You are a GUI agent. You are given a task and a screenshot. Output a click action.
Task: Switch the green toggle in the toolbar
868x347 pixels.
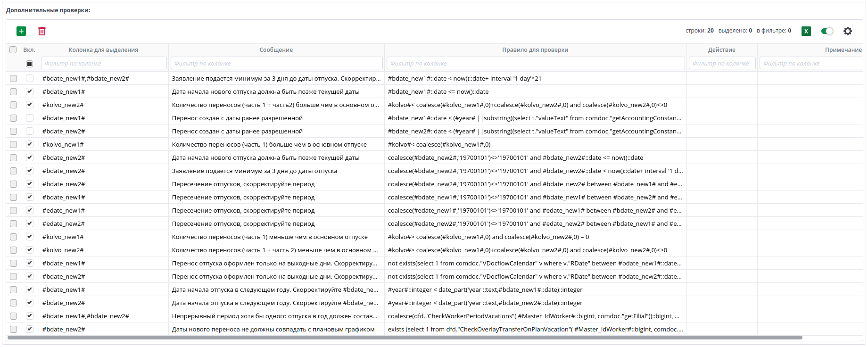(827, 31)
